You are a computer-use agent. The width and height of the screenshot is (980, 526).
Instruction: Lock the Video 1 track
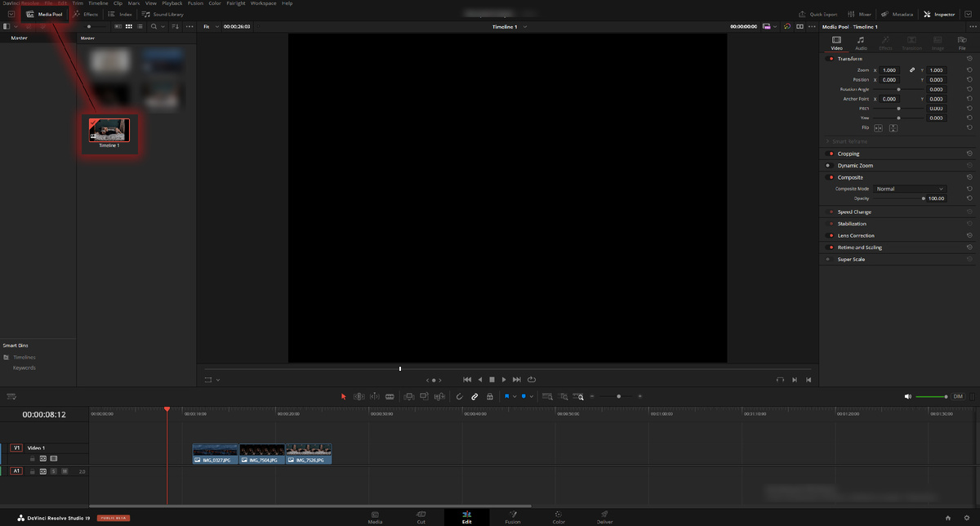[x=32, y=458]
